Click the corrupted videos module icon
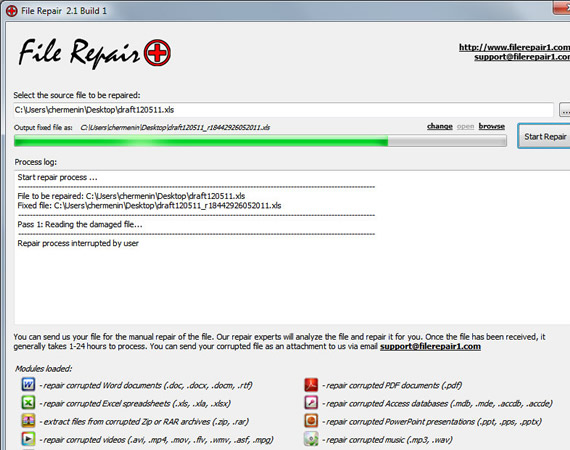570x450 pixels. click(28, 439)
